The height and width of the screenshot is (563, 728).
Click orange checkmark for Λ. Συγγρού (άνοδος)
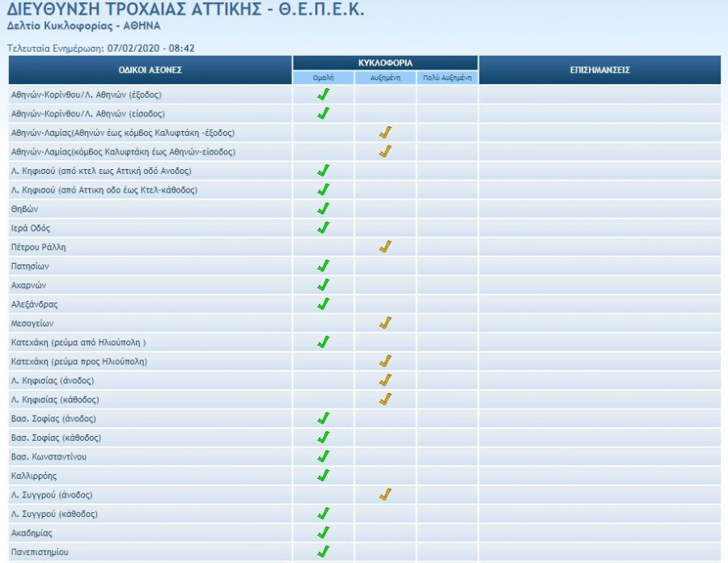[x=386, y=494]
